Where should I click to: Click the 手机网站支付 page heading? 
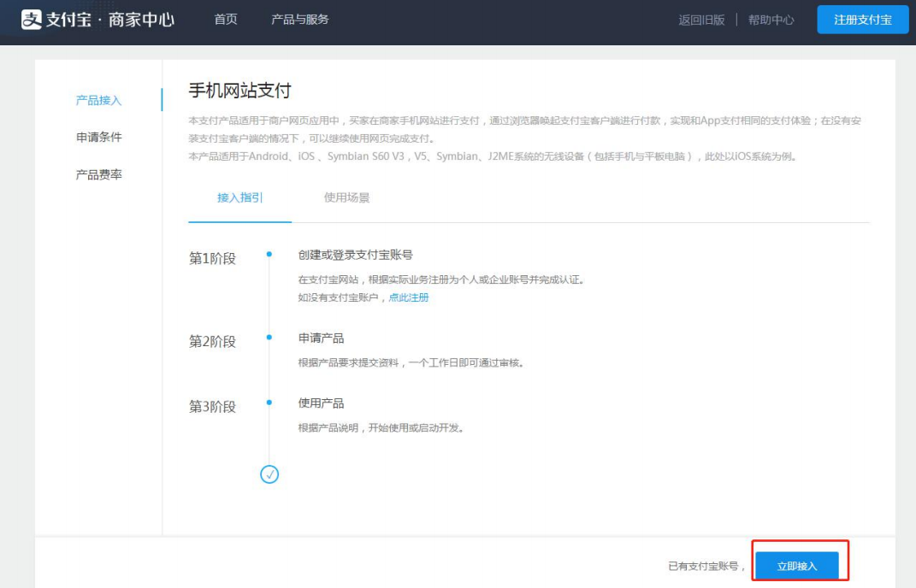(x=239, y=91)
